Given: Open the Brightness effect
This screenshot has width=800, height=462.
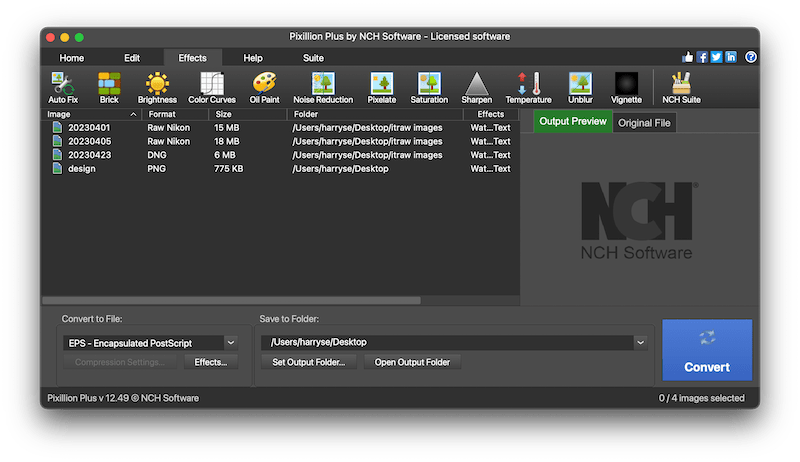Looking at the screenshot, I should (157, 88).
